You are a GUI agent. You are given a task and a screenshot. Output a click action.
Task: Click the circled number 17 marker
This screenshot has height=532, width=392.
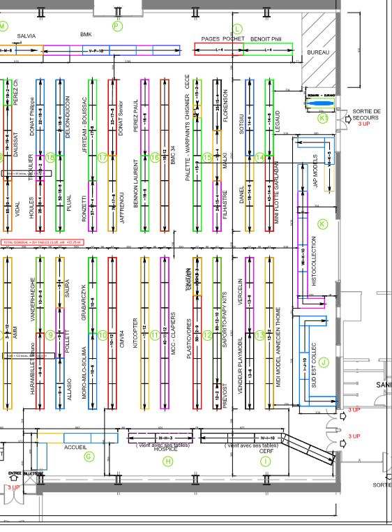coord(103,157)
